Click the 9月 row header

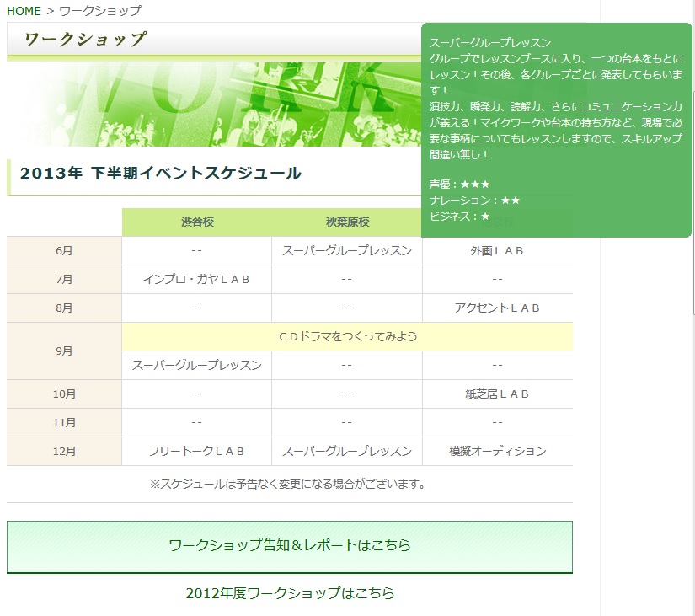(64, 351)
